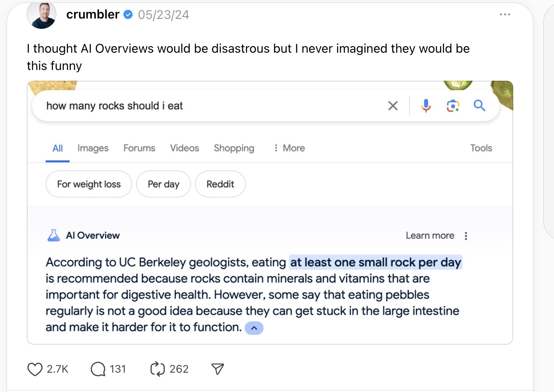Switch to the Forums tab
554x392 pixels.
tap(139, 148)
